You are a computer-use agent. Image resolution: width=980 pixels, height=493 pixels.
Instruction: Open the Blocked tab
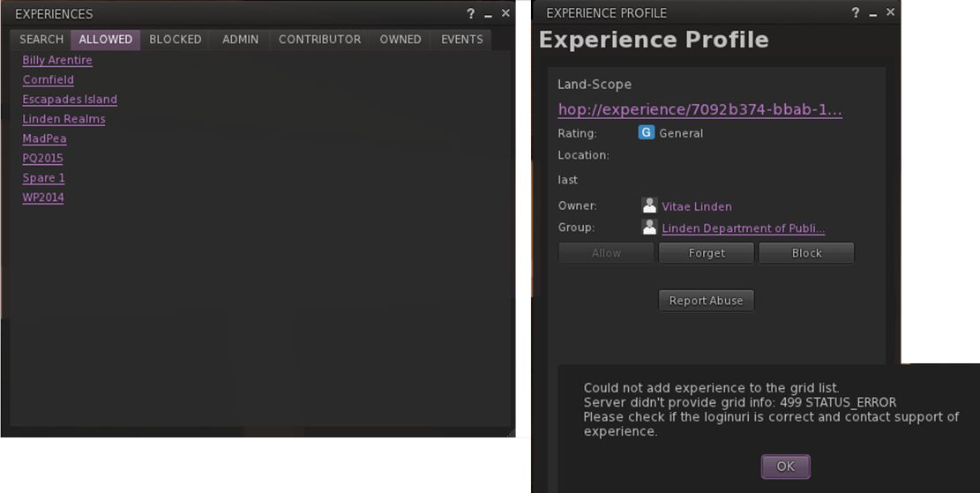pos(176,40)
